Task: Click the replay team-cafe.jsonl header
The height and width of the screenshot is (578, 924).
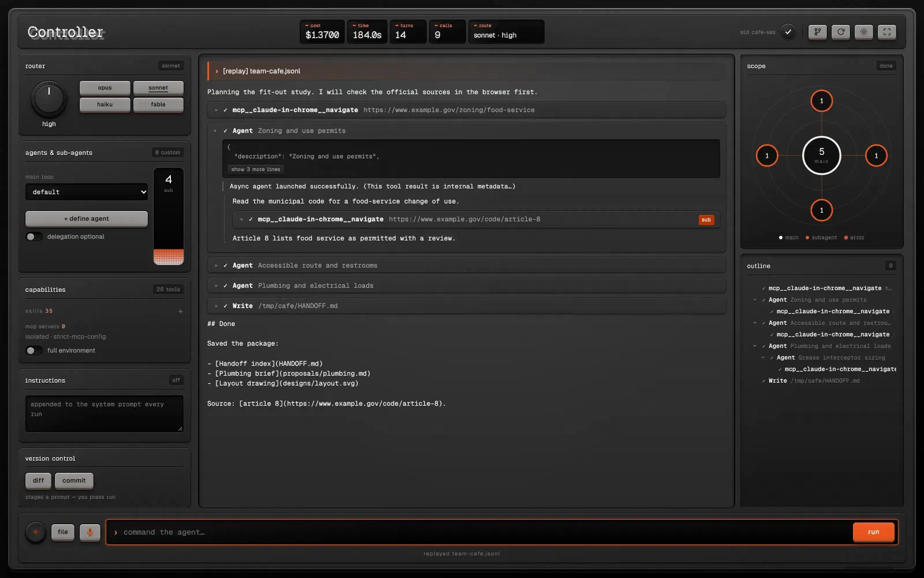Action: [x=467, y=71]
